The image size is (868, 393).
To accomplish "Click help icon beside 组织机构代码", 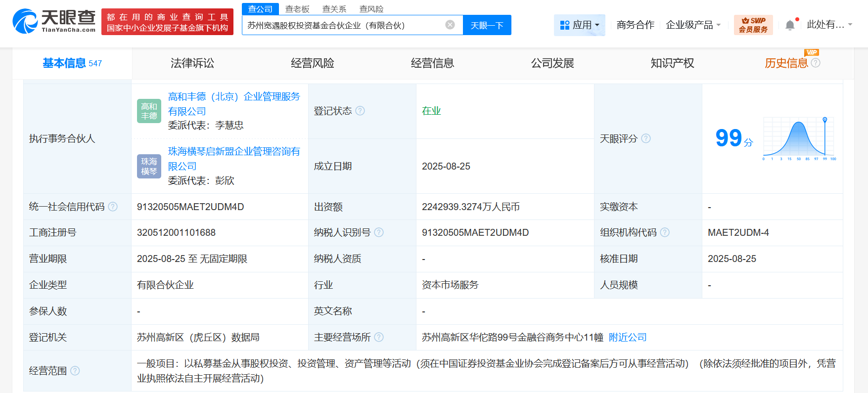I will [x=665, y=232].
